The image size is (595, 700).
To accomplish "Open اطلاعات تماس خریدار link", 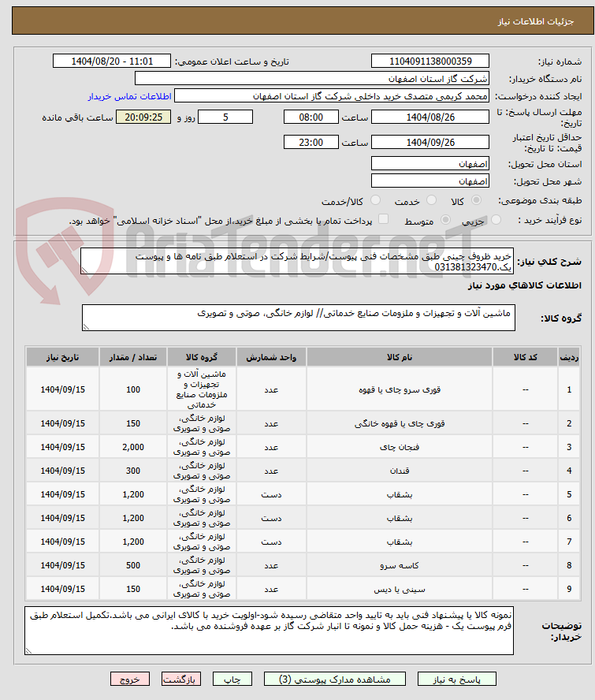I will (x=129, y=96).
